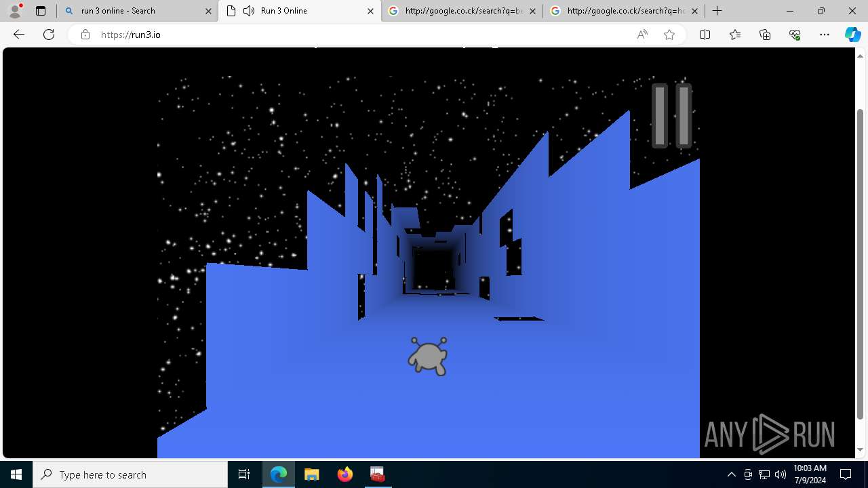Open Microsoft Edge from the taskbar
This screenshot has width=868, height=488.
[x=279, y=474]
